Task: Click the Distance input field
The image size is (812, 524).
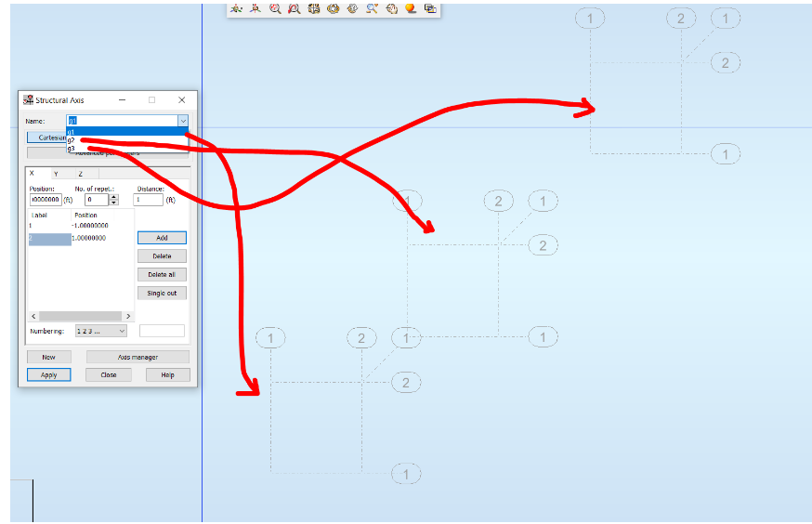Action: click(148, 200)
